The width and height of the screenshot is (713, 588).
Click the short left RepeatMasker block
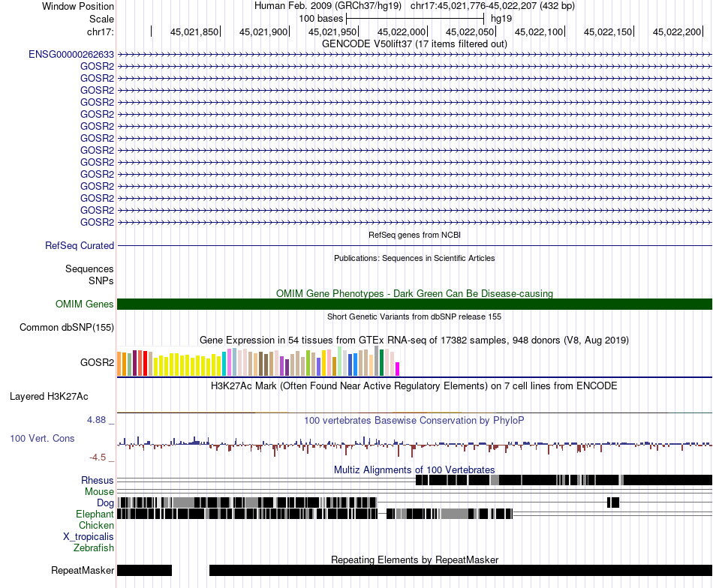tap(145, 570)
